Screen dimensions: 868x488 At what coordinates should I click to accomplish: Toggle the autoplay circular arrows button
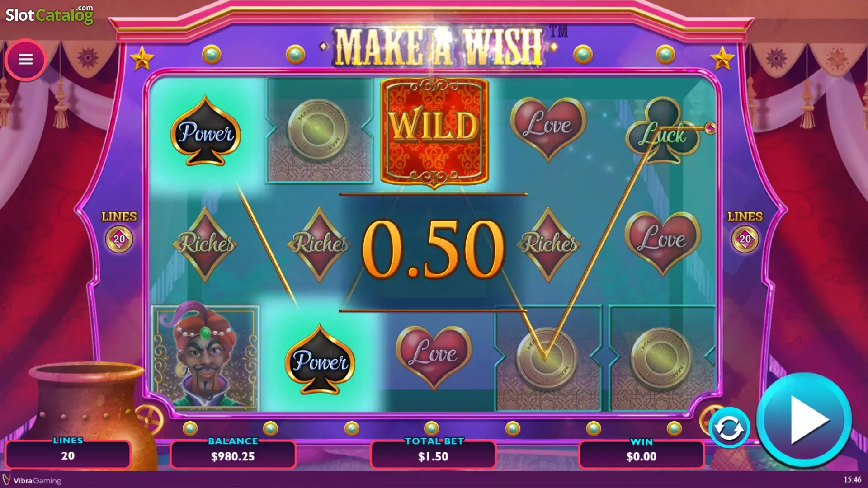pos(729,428)
